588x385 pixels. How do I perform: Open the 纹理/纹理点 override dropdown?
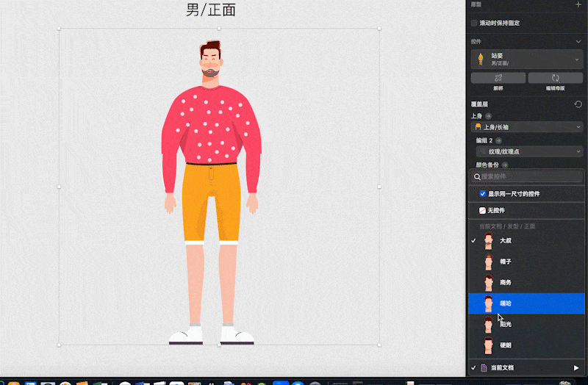pyautogui.click(x=529, y=151)
